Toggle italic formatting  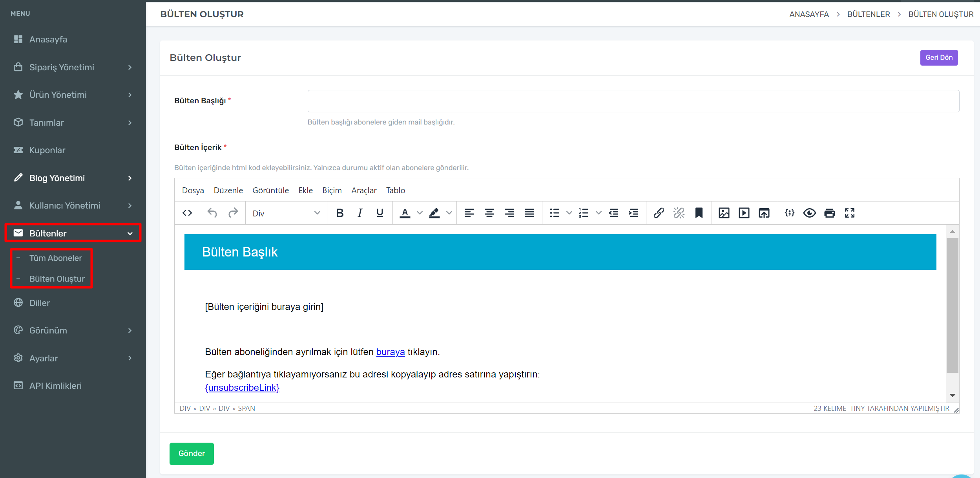[x=360, y=213]
